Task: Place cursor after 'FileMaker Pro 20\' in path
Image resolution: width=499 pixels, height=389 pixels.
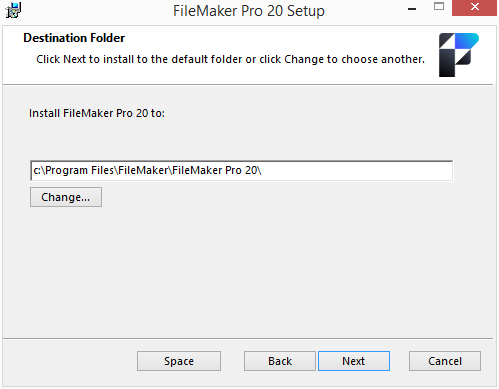Action: [263, 171]
